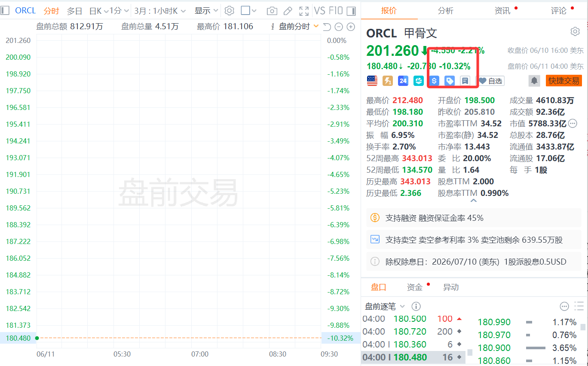Select the 分析 analysis tab

446,10
